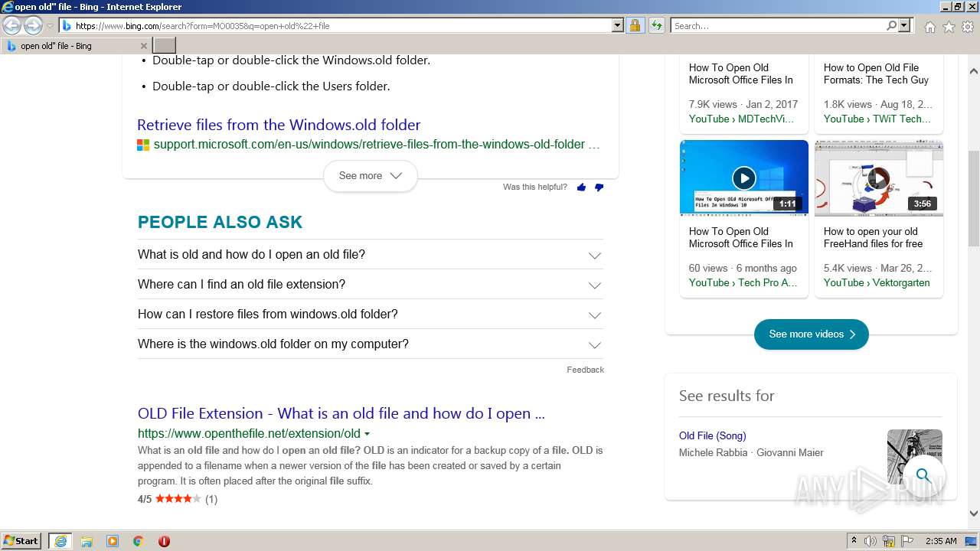Open 'How To Open Old Microsoft Office Files' Jan 2, 2017 video
Viewport: 980px width, 551px height.
(740, 73)
